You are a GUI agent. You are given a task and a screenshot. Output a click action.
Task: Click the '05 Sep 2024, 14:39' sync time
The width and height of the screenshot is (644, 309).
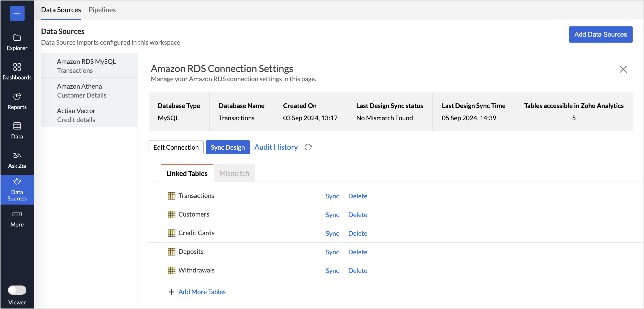tap(469, 118)
